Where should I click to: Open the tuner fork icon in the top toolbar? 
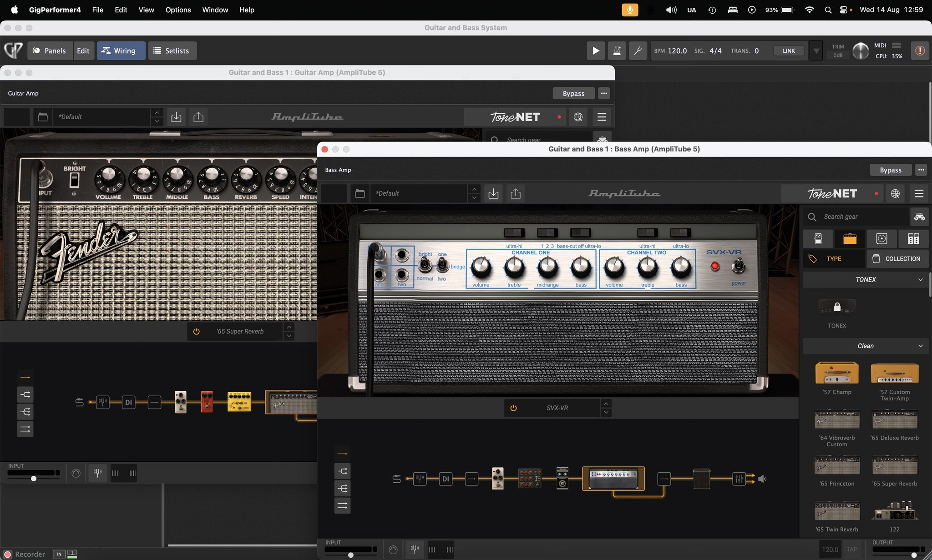(x=638, y=51)
